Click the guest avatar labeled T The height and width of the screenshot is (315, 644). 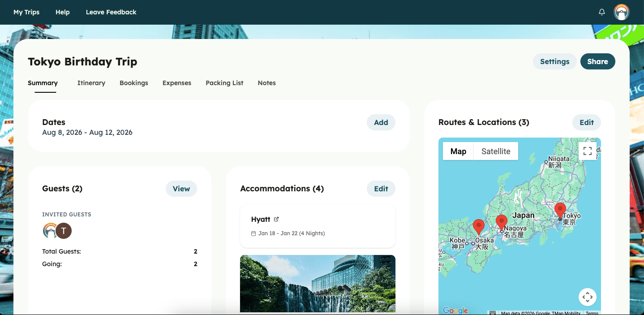point(64,231)
